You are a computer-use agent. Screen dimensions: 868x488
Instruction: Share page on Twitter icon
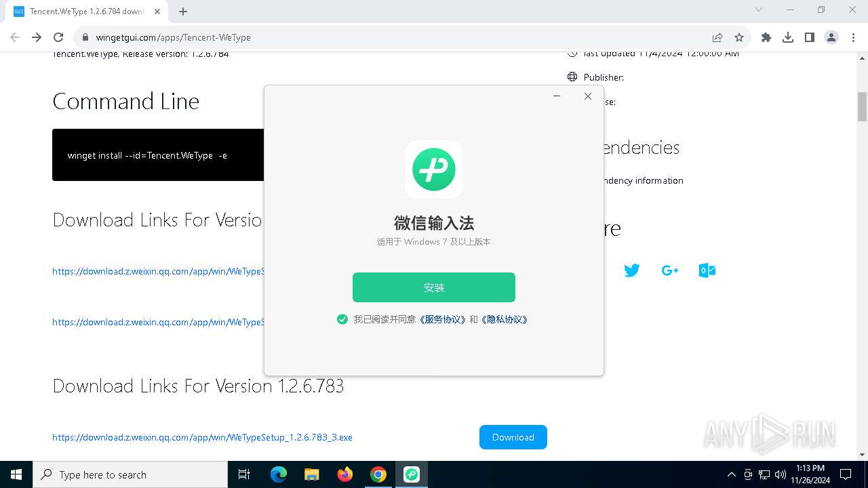tap(632, 270)
